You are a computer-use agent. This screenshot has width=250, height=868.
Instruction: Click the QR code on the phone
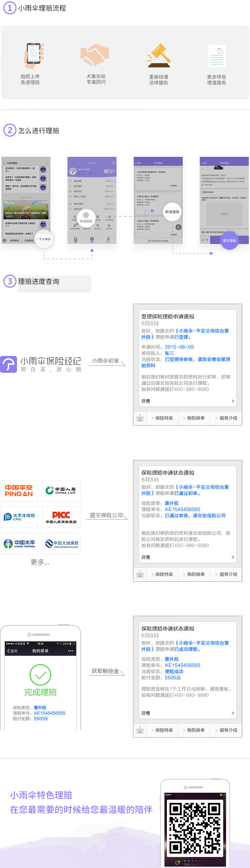tap(195, 828)
